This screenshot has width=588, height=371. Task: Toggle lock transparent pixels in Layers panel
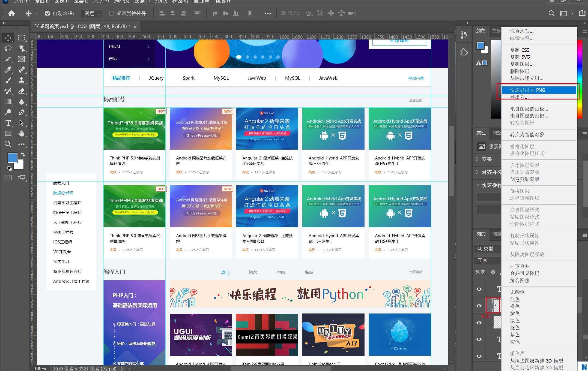click(x=493, y=272)
